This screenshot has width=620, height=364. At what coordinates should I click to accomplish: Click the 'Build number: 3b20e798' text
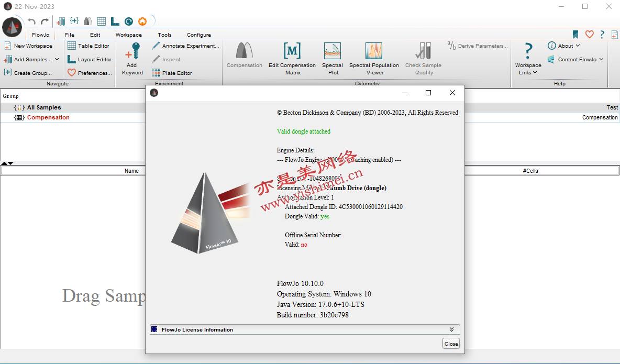tap(313, 315)
